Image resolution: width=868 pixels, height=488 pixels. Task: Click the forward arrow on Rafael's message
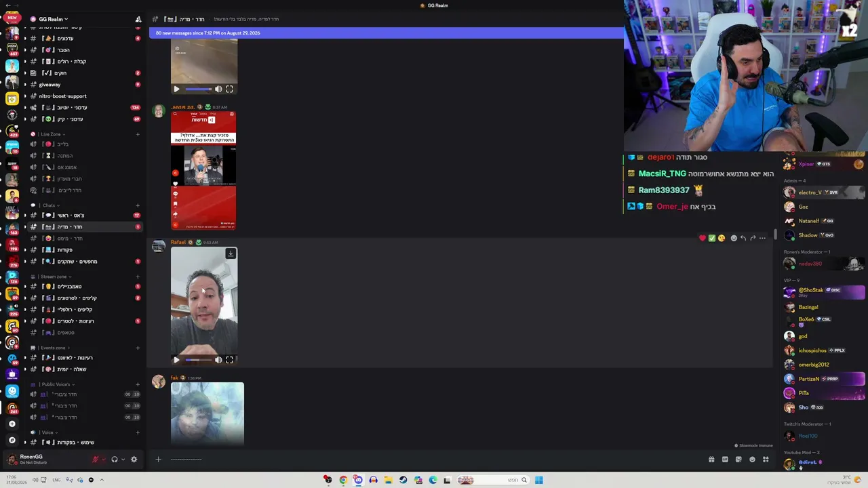[x=753, y=238]
